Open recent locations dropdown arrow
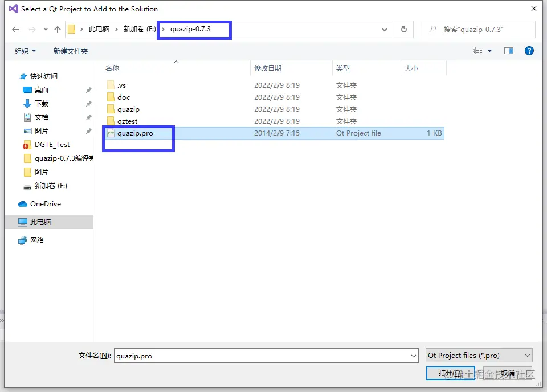The image size is (547, 392). coord(46,30)
